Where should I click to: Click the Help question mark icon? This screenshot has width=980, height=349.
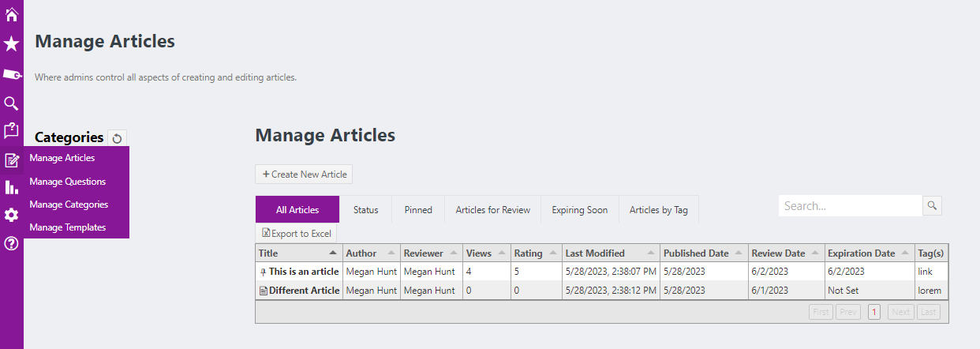click(x=12, y=243)
